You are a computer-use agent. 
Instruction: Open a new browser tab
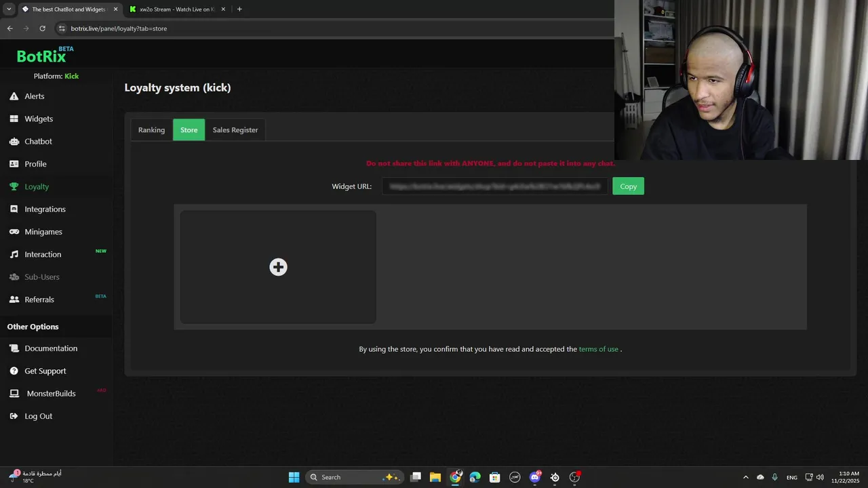pos(239,9)
